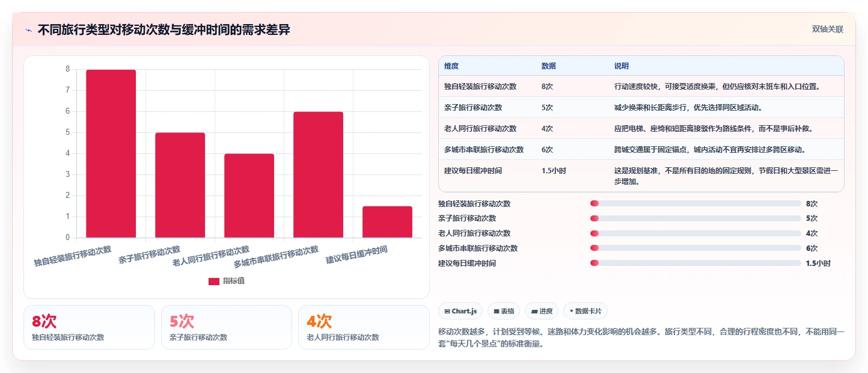Click the 老人同行旅行移动次数 bar in chart

[249, 196]
